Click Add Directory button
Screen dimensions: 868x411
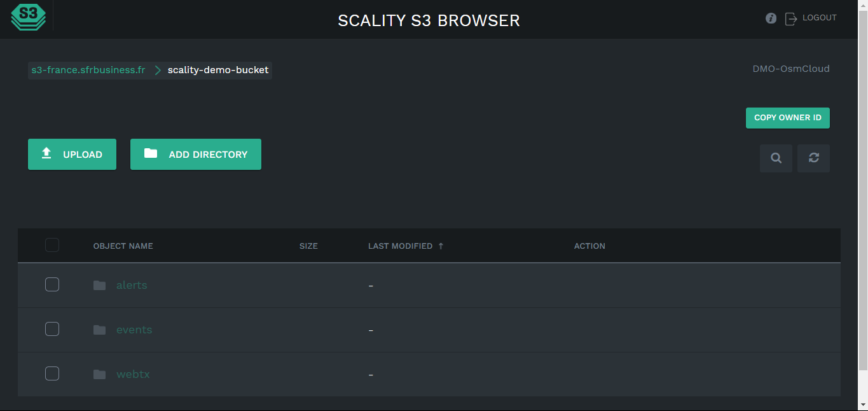(x=196, y=154)
